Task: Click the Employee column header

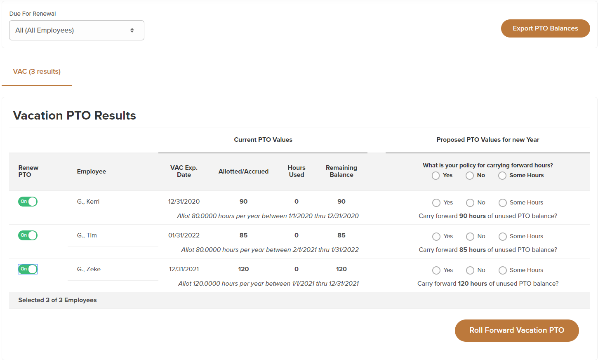Action: tap(92, 171)
